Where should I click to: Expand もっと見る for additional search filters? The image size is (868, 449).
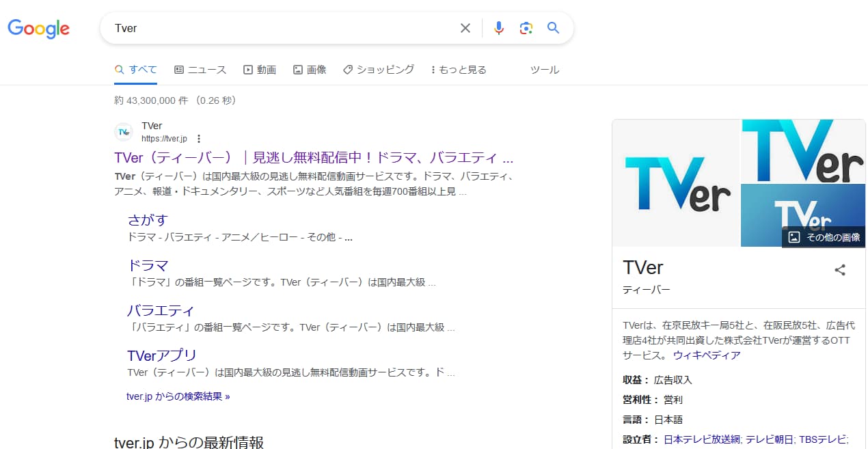[458, 69]
